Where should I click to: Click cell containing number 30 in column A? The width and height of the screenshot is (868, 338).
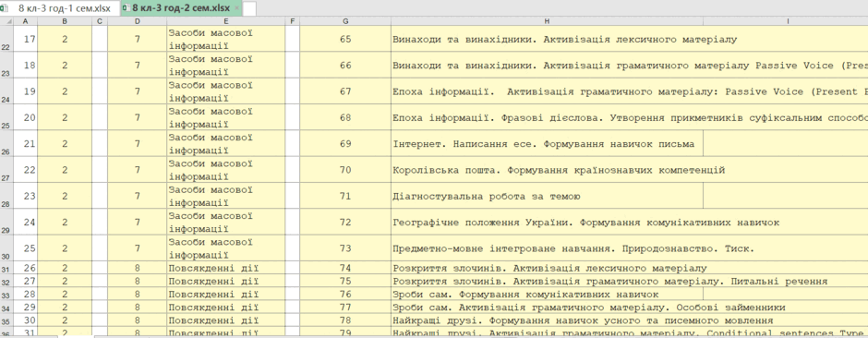point(27,320)
